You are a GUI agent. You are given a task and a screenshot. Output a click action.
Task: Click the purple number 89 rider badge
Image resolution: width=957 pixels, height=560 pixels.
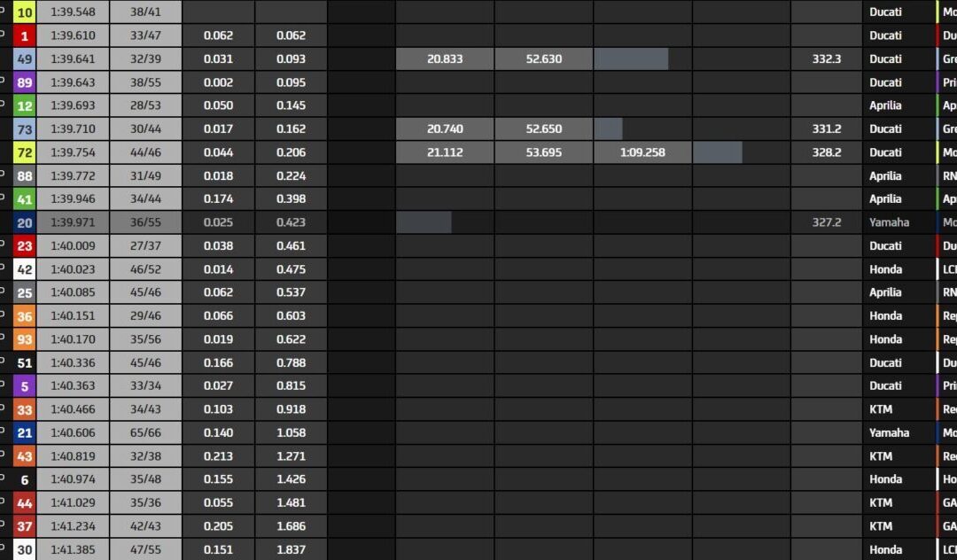coord(25,82)
